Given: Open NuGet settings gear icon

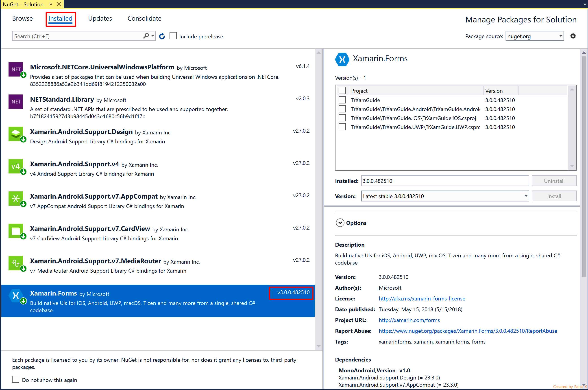Looking at the screenshot, I should click(x=573, y=36).
